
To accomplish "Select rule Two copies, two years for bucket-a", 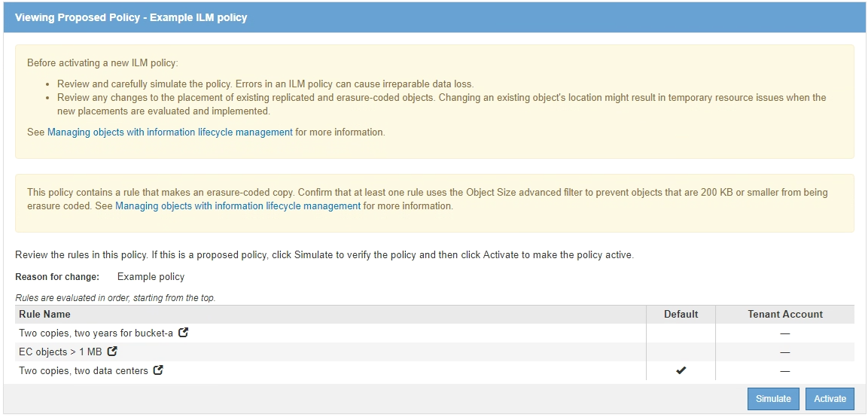I will [x=96, y=333].
